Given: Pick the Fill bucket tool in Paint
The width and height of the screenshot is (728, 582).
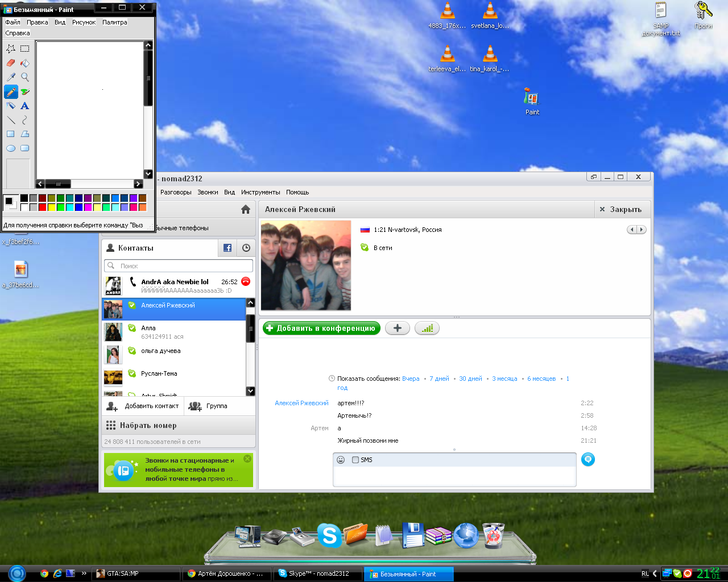Looking at the screenshot, I should pyautogui.click(x=25, y=63).
